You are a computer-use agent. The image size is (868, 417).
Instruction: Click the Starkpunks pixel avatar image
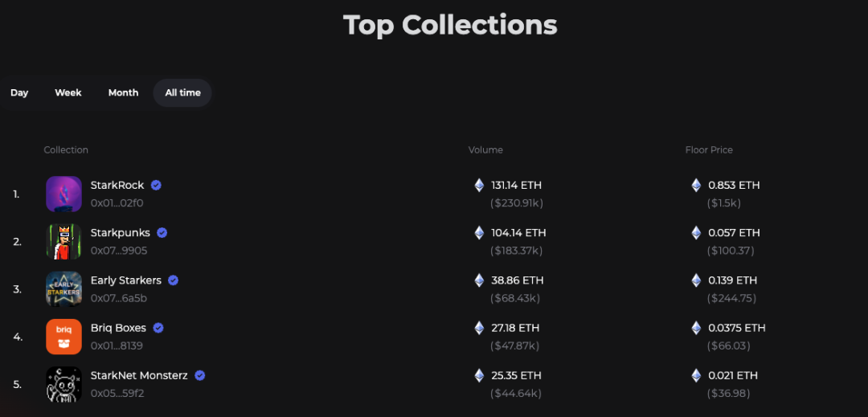tap(63, 242)
